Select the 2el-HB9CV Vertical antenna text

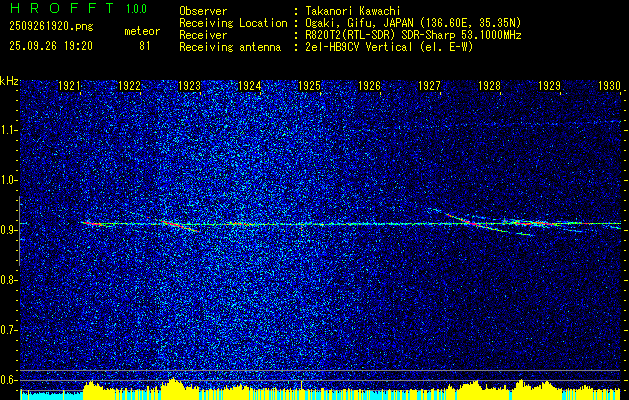pyautogui.click(x=389, y=47)
